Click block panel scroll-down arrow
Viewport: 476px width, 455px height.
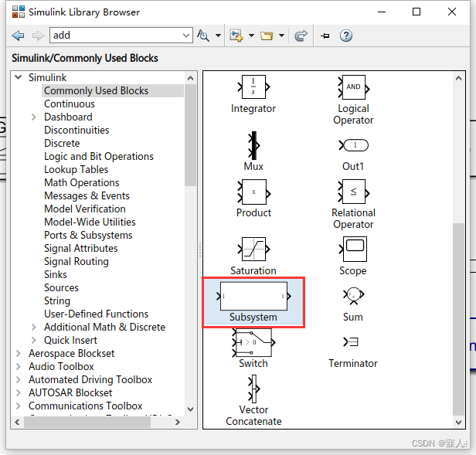pyautogui.click(x=458, y=423)
